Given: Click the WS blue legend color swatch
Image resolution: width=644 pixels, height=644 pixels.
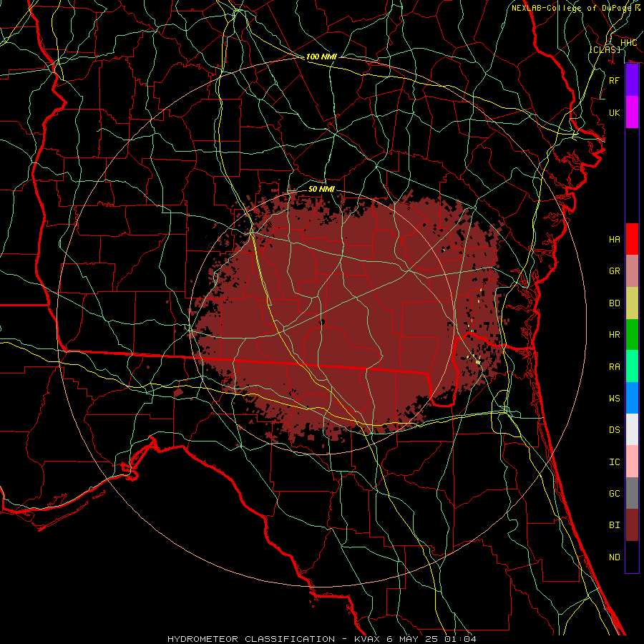Looking at the screenshot, I should point(632,398).
